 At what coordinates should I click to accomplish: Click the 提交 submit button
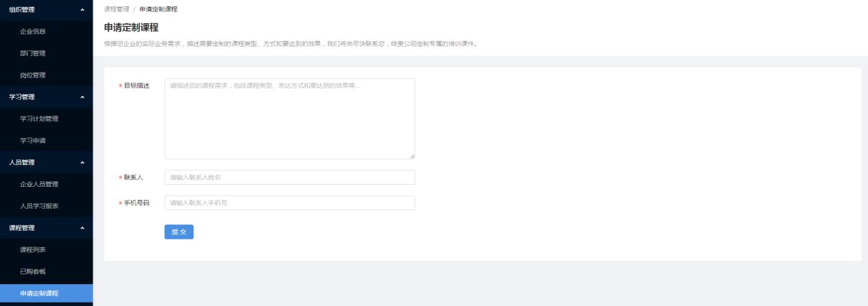179,232
